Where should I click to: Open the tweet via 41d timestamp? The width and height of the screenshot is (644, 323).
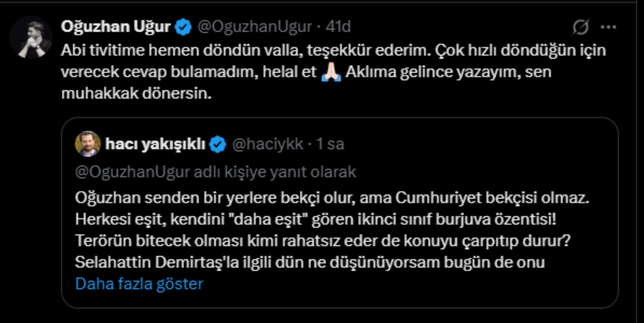tap(338, 26)
